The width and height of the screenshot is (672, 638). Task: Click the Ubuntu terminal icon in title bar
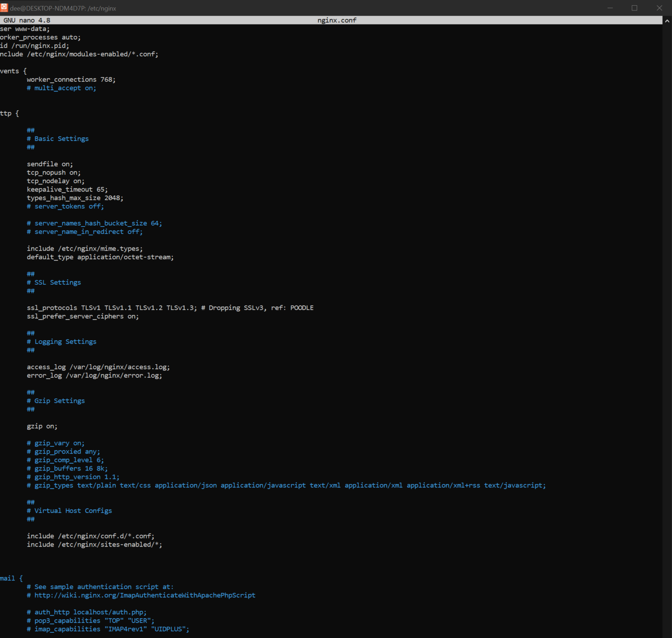(x=4, y=8)
